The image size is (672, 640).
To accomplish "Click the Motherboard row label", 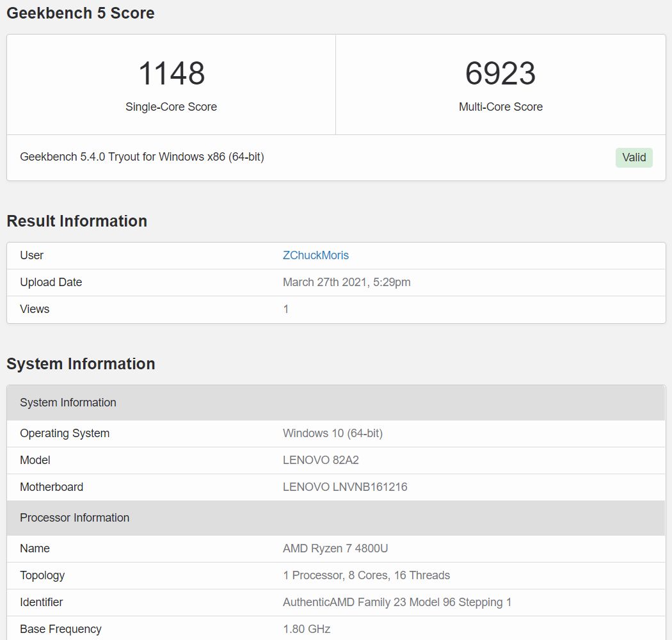I will [51, 487].
